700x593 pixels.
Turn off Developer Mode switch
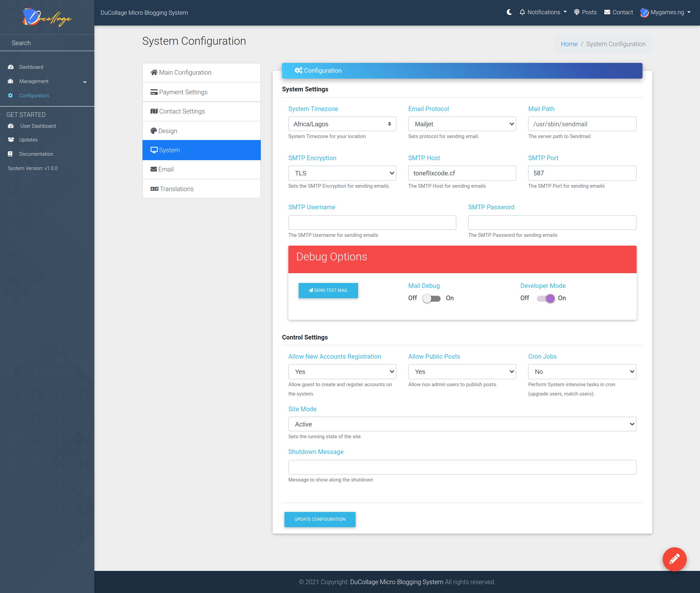point(546,298)
